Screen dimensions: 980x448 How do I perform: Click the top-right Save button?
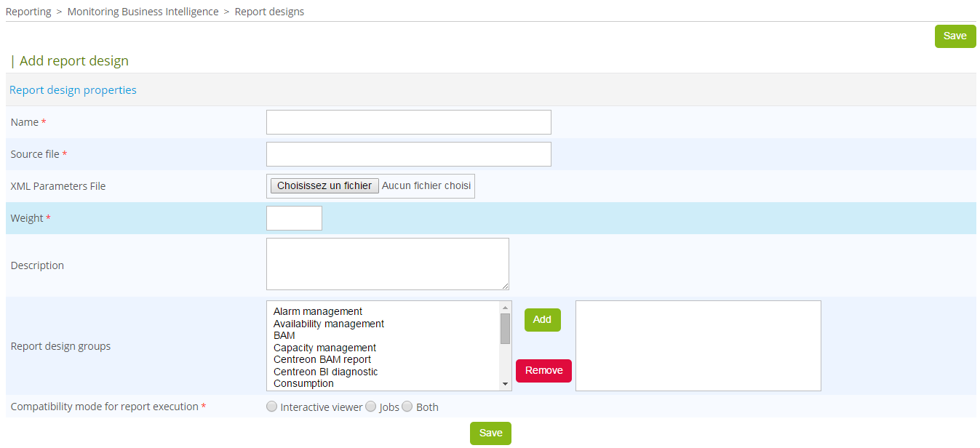pyautogui.click(x=955, y=36)
